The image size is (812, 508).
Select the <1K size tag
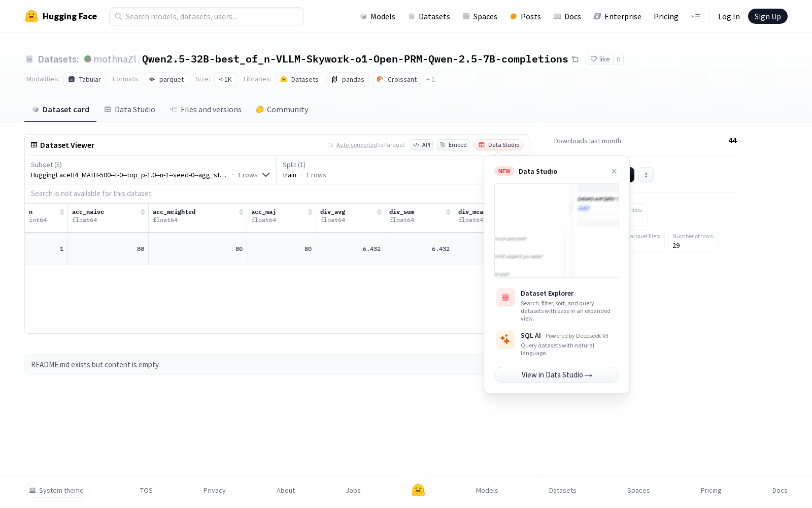tap(225, 79)
